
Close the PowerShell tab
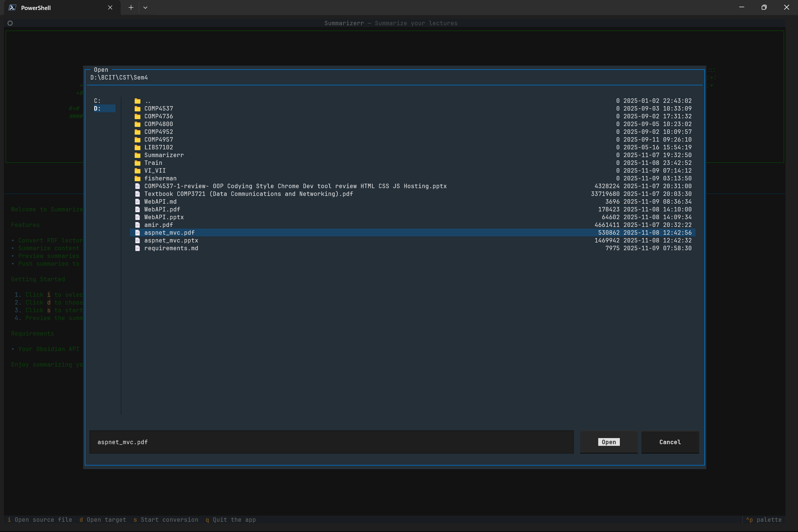tap(110, 7)
